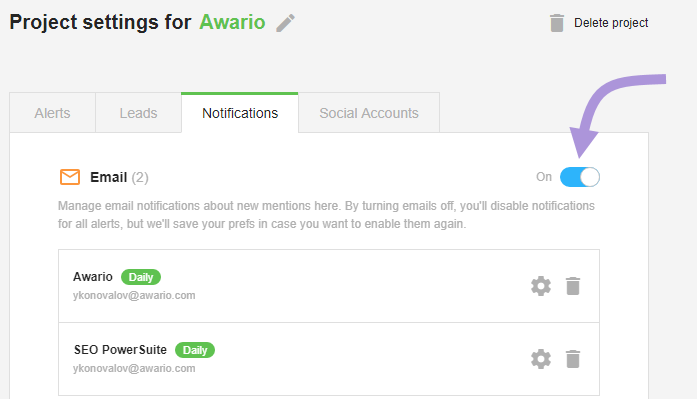This screenshot has height=399, width=697.
Task: Click the Daily badge for SEO PowerSuite
Action: (195, 350)
